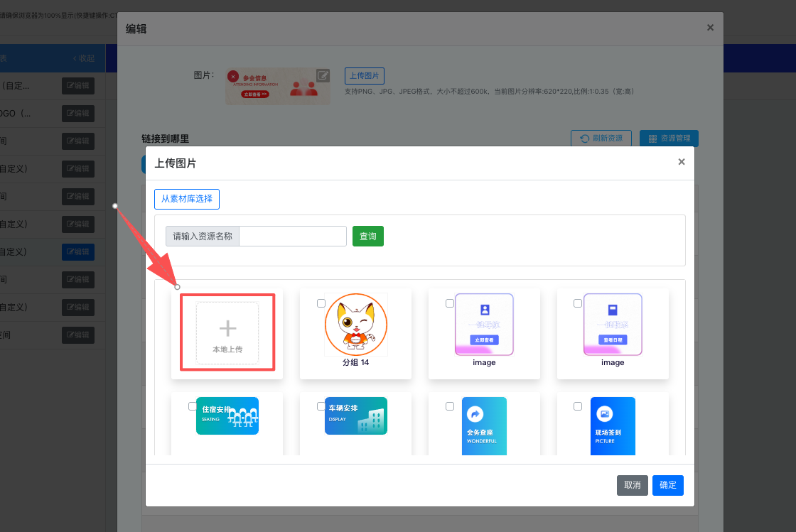Click the green 查询 search button

(x=367, y=237)
